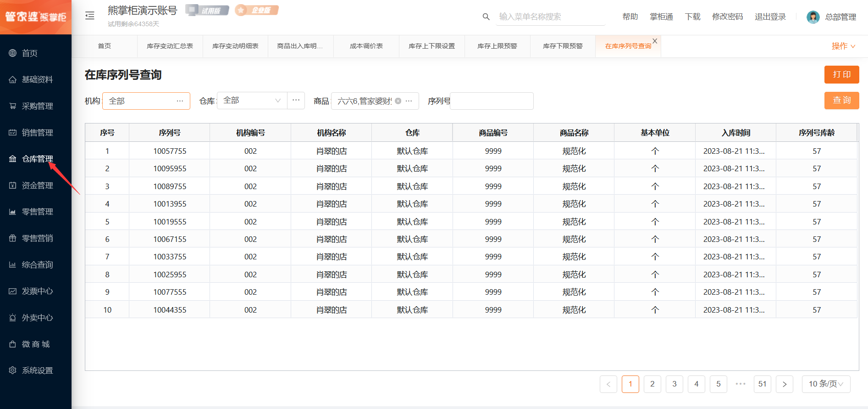
Task: Switch to 库存变动明细表 tab
Action: [x=235, y=46]
